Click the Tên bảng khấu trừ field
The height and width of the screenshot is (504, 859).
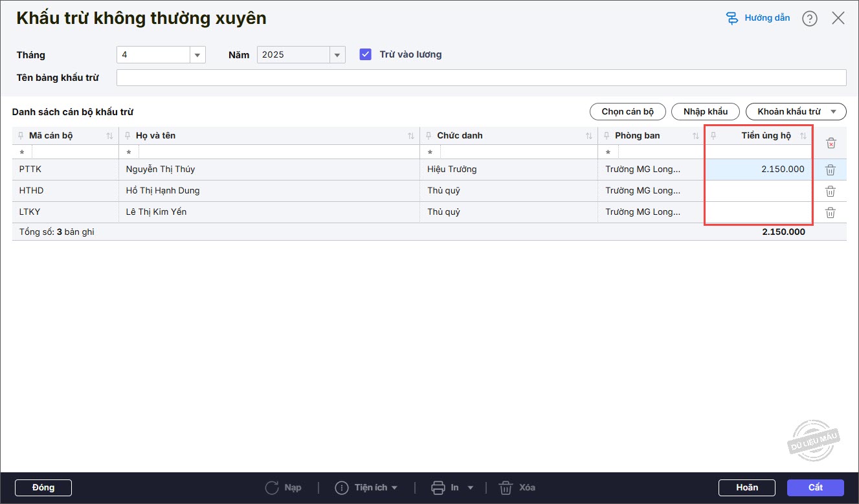tap(480, 78)
